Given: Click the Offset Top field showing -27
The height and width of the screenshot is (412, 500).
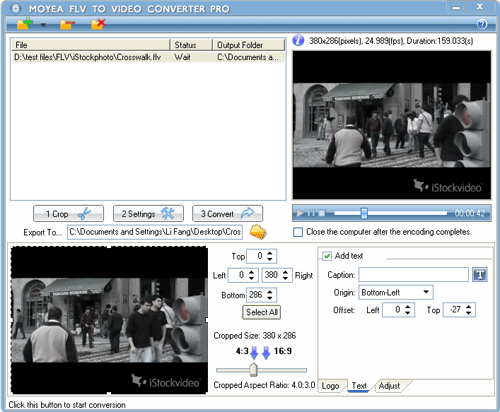Looking at the screenshot, I should pos(454,310).
